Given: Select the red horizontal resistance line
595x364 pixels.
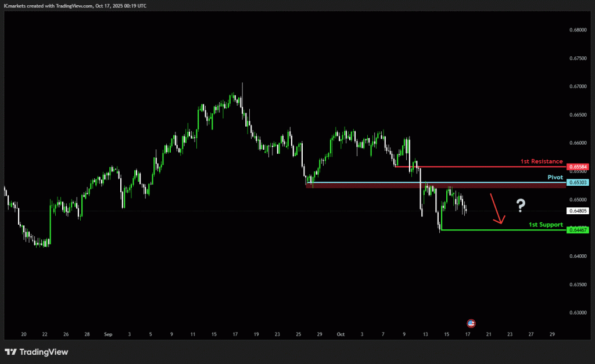Looking at the screenshot, I should pos(476,167).
